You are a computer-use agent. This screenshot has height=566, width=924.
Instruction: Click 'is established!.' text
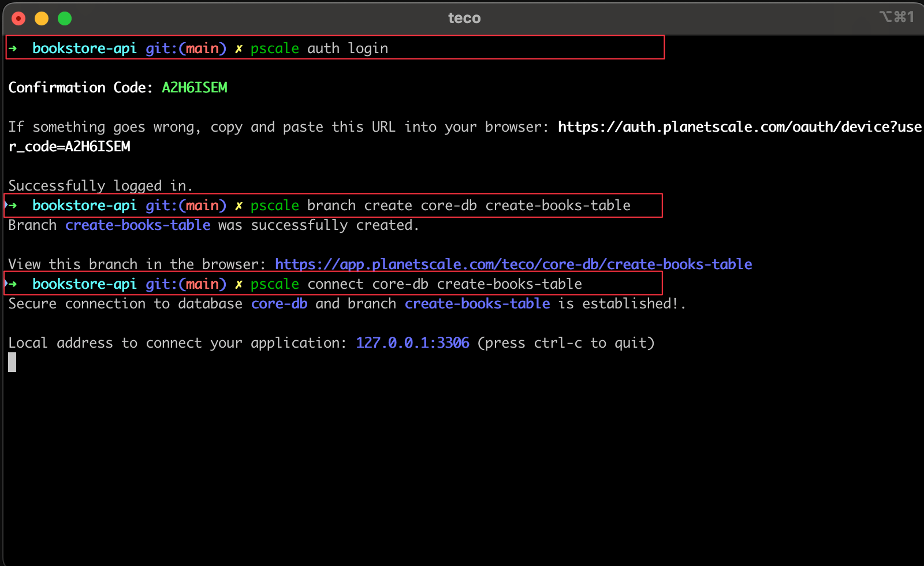point(622,304)
